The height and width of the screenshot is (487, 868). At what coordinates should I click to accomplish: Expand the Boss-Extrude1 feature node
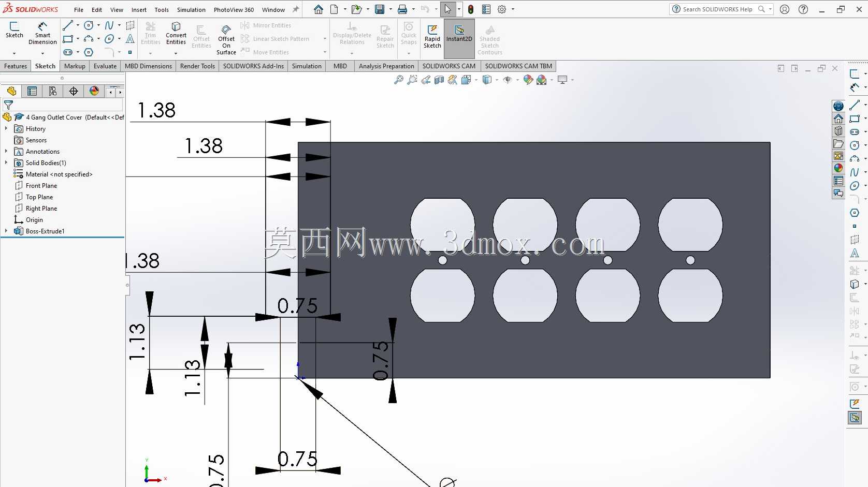(x=6, y=231)
